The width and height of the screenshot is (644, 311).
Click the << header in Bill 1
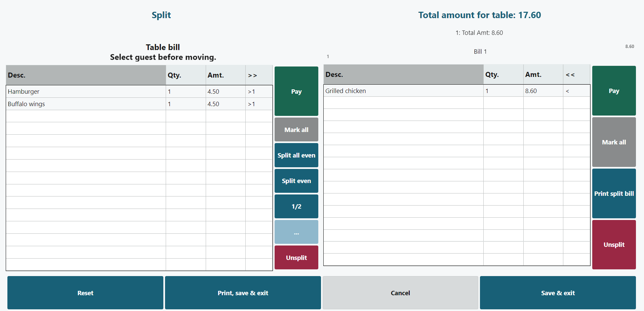tap(570, 75)
